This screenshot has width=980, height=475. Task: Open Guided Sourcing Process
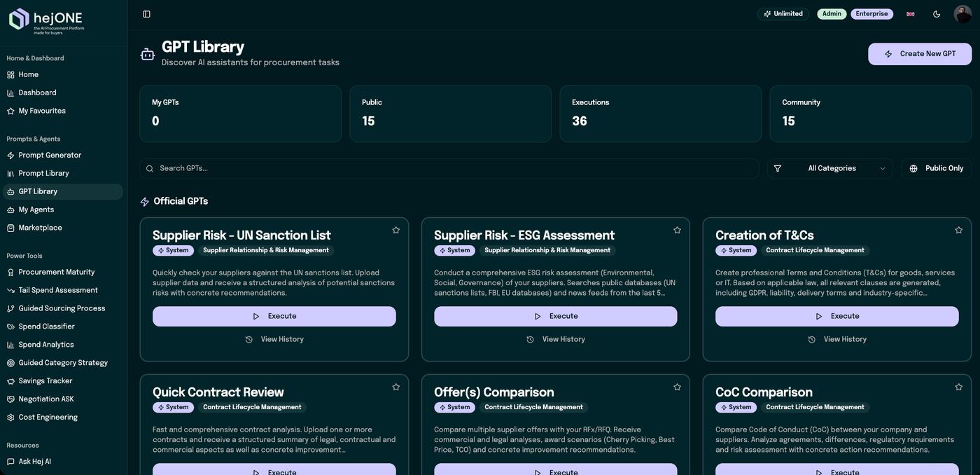pos(62,309)
